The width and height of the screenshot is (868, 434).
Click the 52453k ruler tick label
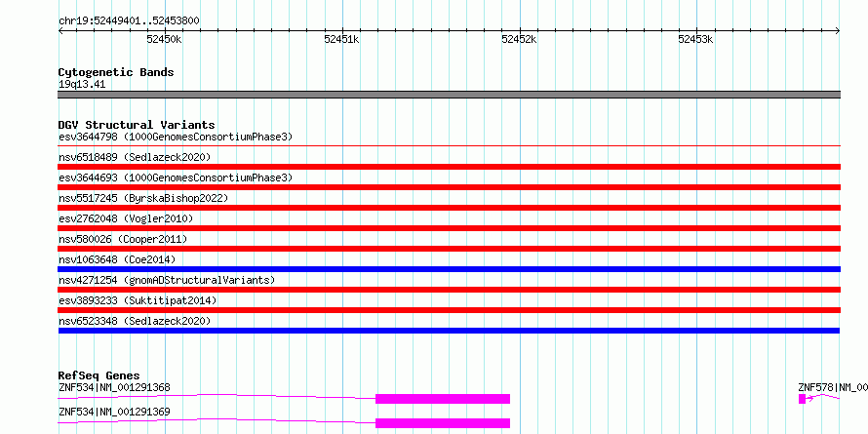[x=695, y=39]
